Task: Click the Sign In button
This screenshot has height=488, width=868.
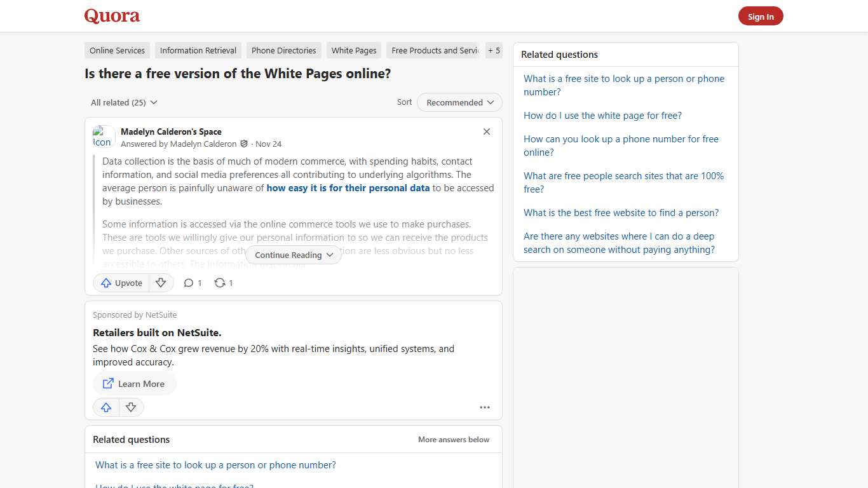Action: tap(760, 16)
